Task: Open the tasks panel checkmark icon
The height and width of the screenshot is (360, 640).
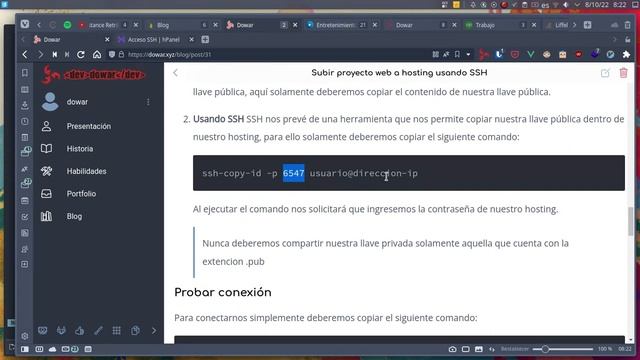Action: pyautogui.click(x=25, y=217)
